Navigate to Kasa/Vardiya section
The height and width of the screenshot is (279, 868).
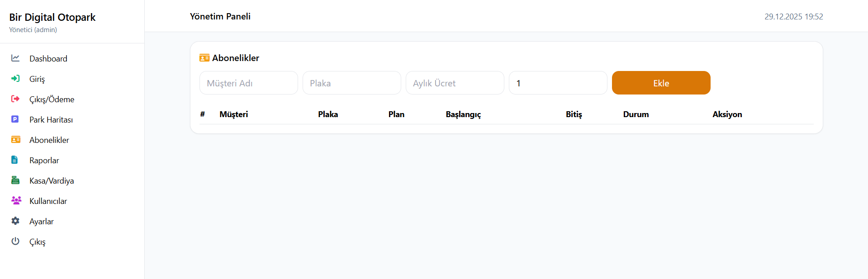[52, 181]
